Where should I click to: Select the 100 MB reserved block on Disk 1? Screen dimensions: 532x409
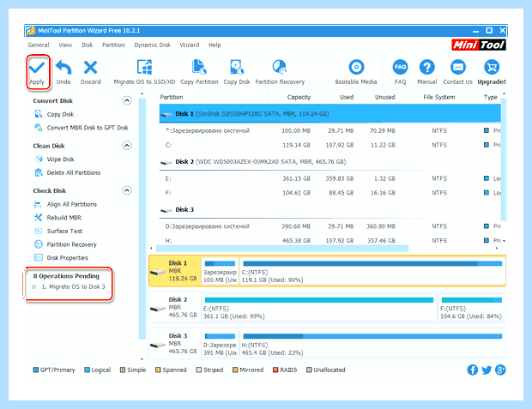click(x=220, y=271)
